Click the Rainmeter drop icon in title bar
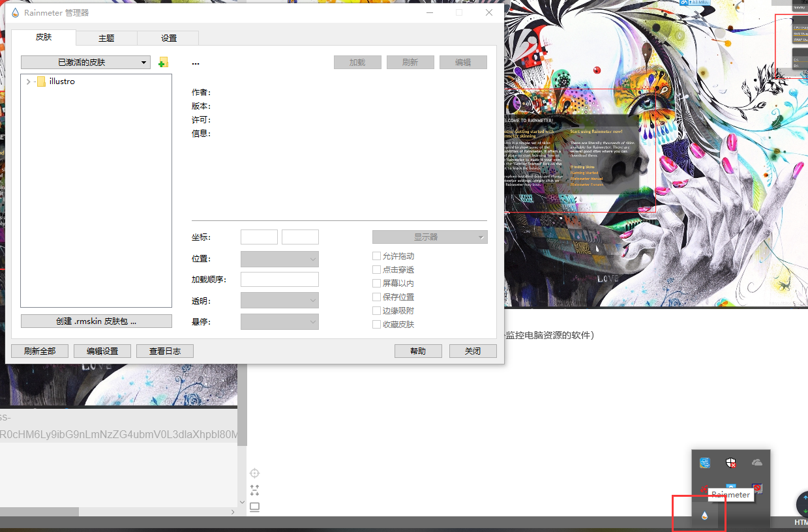 click(x=16, y=12)
